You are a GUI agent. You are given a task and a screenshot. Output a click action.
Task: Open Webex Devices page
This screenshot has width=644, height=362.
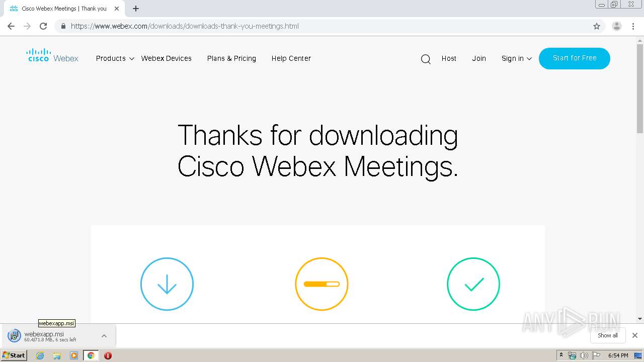167,58
